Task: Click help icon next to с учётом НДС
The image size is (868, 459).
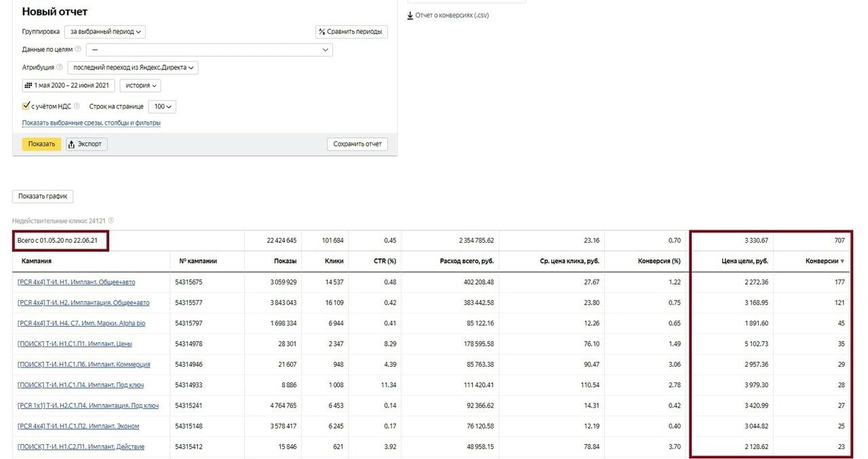Action: (x=77, y=106)
